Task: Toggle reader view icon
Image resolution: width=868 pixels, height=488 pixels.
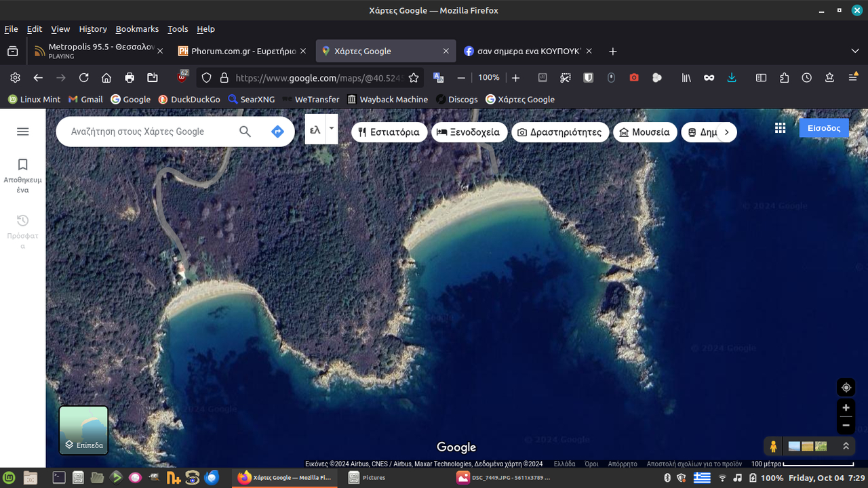Action: pyautogui.click(x=542, y=78)
